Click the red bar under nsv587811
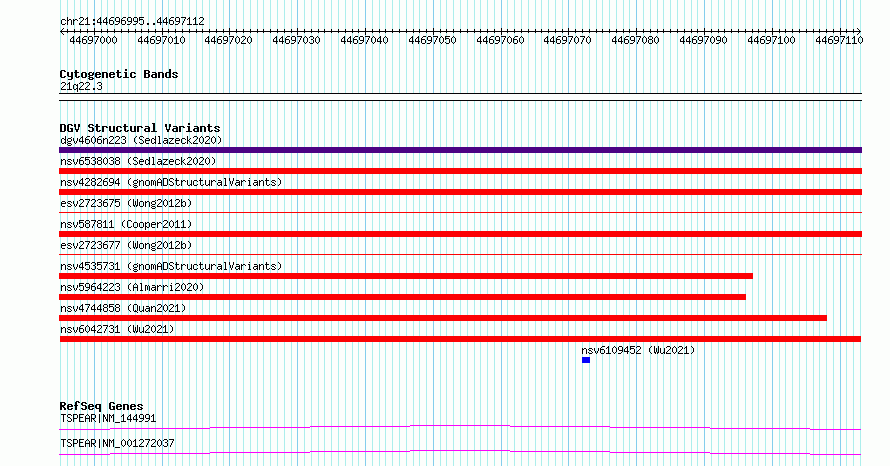 [460, 234]
